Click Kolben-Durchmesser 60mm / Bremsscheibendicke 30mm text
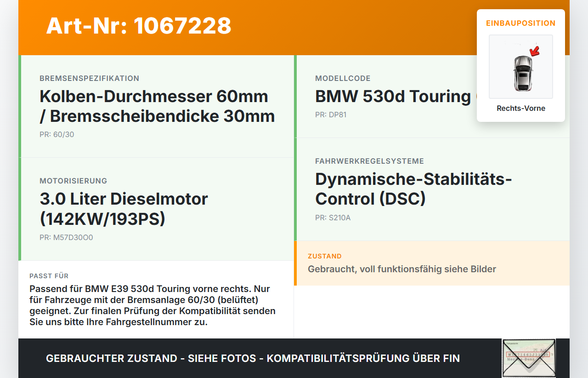The image size is (588, 378). pyautogui.click(x=157, y=106)
